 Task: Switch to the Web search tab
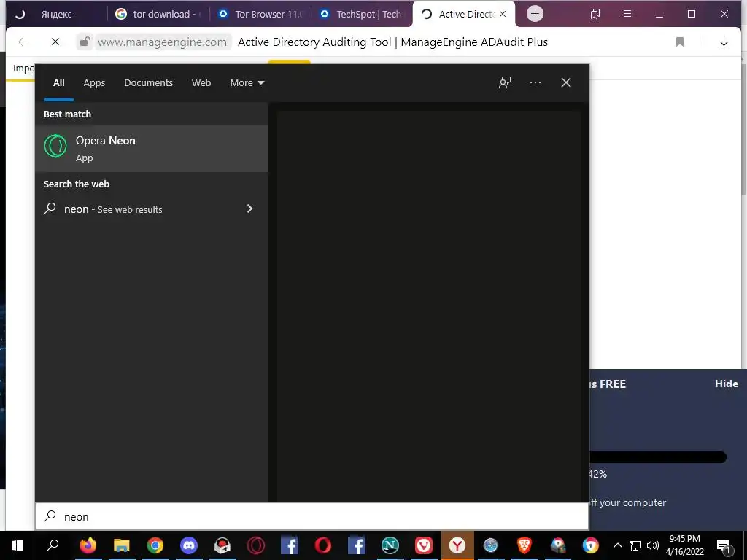pos(201,83)
